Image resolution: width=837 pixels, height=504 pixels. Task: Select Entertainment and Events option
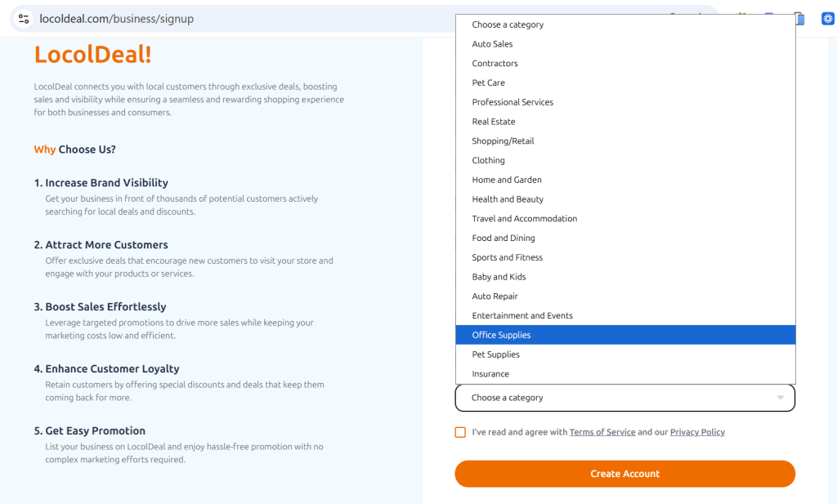(x=521, y=315)
